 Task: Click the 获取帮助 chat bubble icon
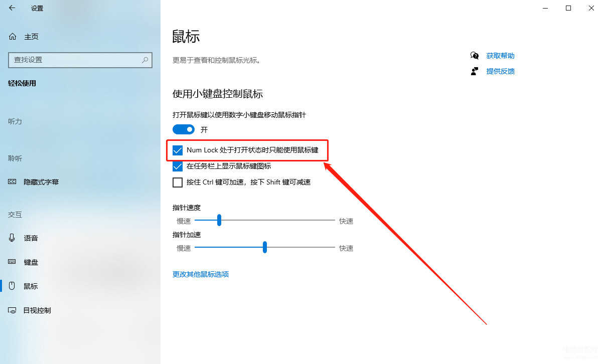(x=475, y=56)
